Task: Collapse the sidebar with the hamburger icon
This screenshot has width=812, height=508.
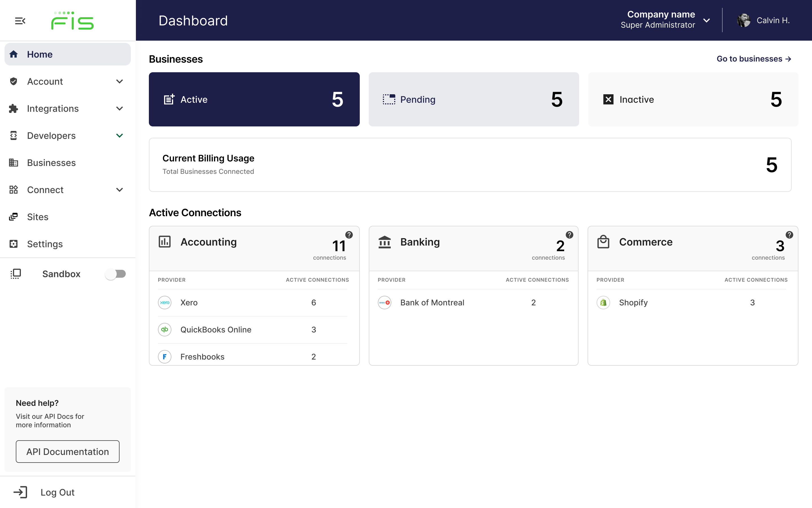Action: [x=20, y=21]
